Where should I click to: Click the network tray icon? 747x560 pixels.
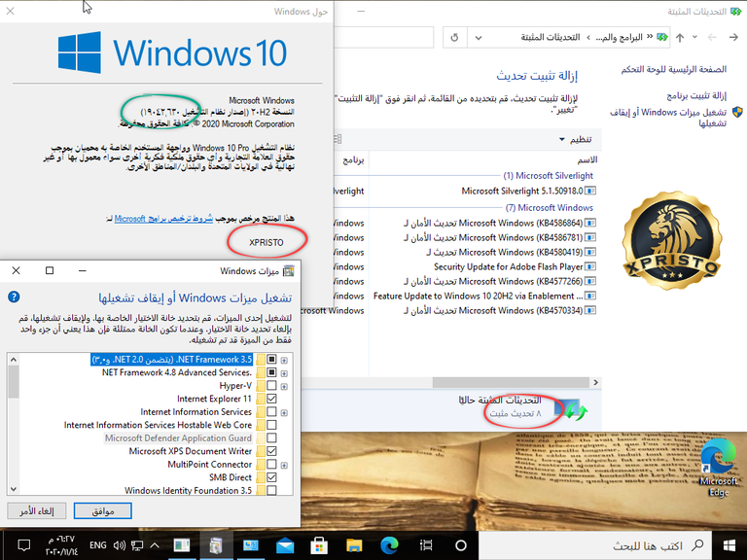[137, 545]
